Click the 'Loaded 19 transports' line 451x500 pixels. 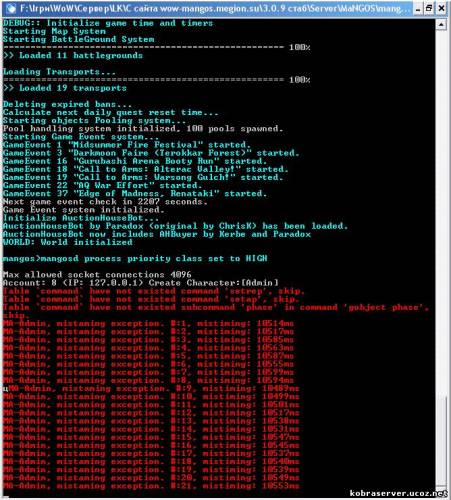(65, 88)
